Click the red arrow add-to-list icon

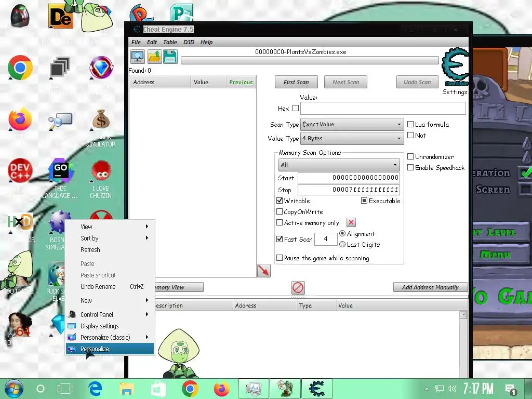click(x=263, y=270)
